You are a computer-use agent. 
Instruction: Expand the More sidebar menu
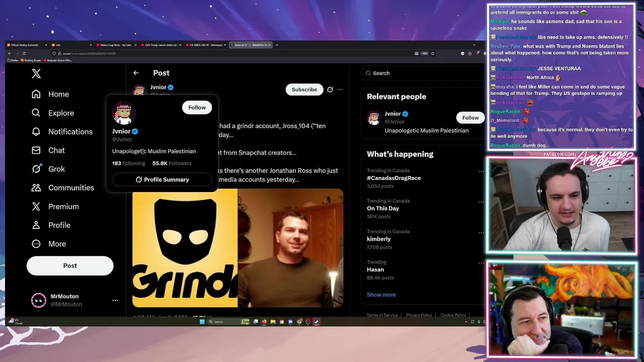49,244
